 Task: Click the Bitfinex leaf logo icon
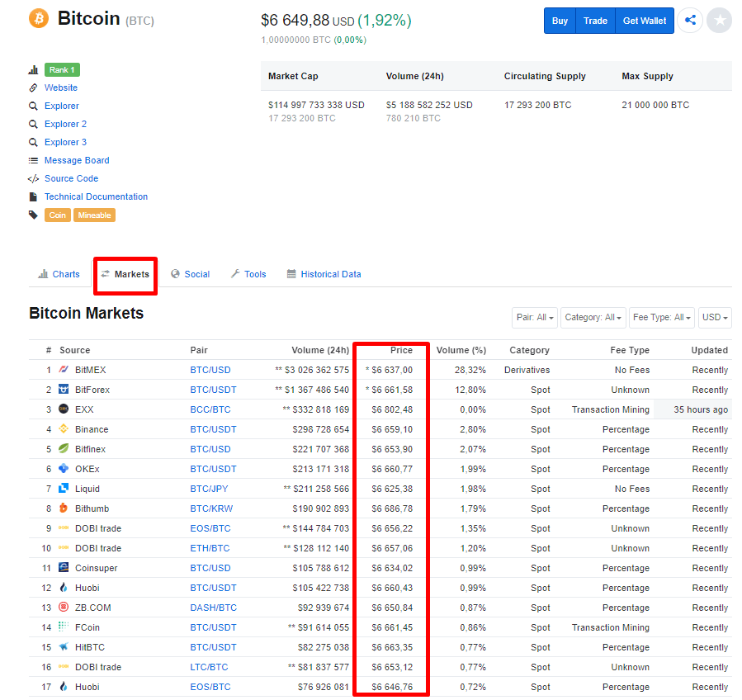64,449
